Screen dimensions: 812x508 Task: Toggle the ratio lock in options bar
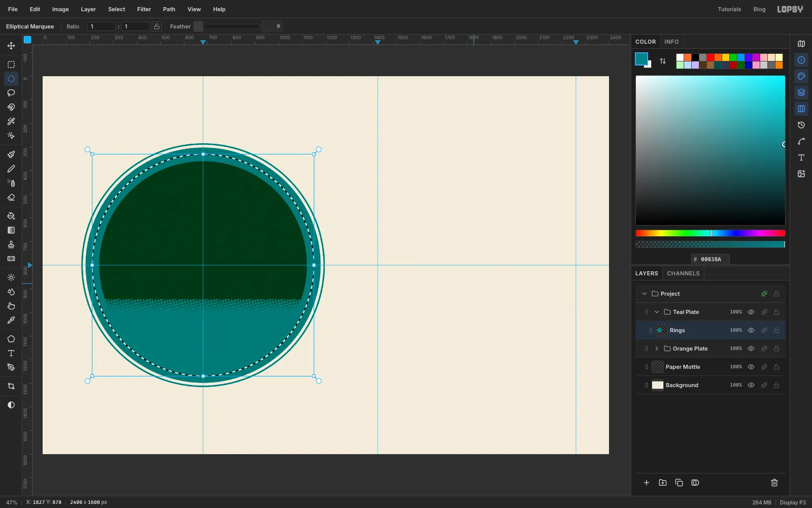point(157,26)
